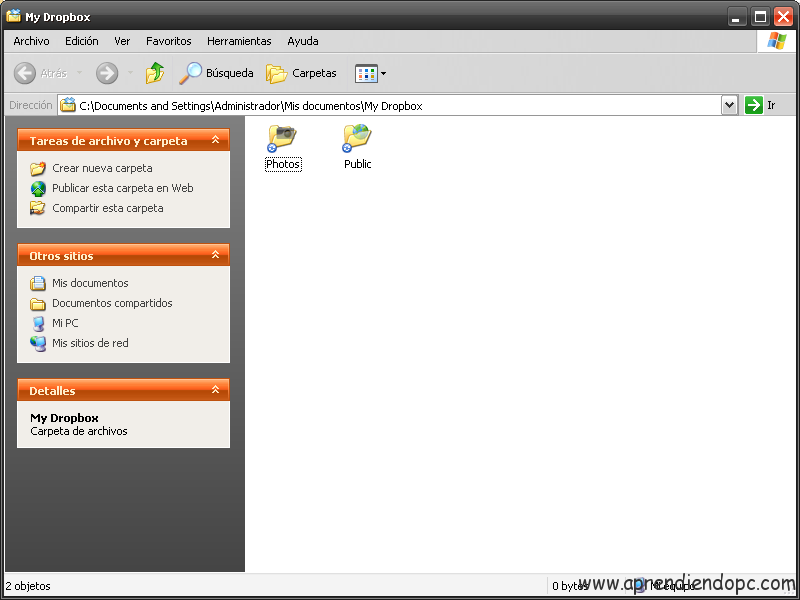Click Publicar esta carpeta en Web
Screen dimensions: 800x600
(x=122, y=188)
